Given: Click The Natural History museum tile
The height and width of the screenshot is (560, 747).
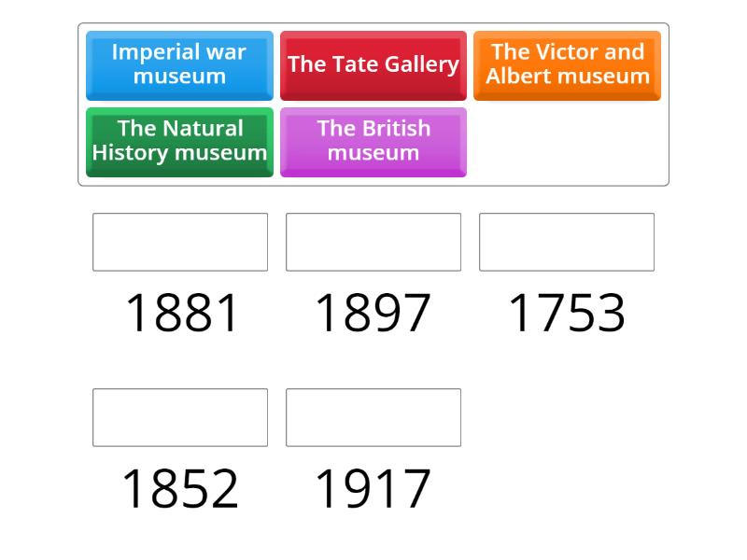Looking at the screenshot, I should click(x=179, y=142).
